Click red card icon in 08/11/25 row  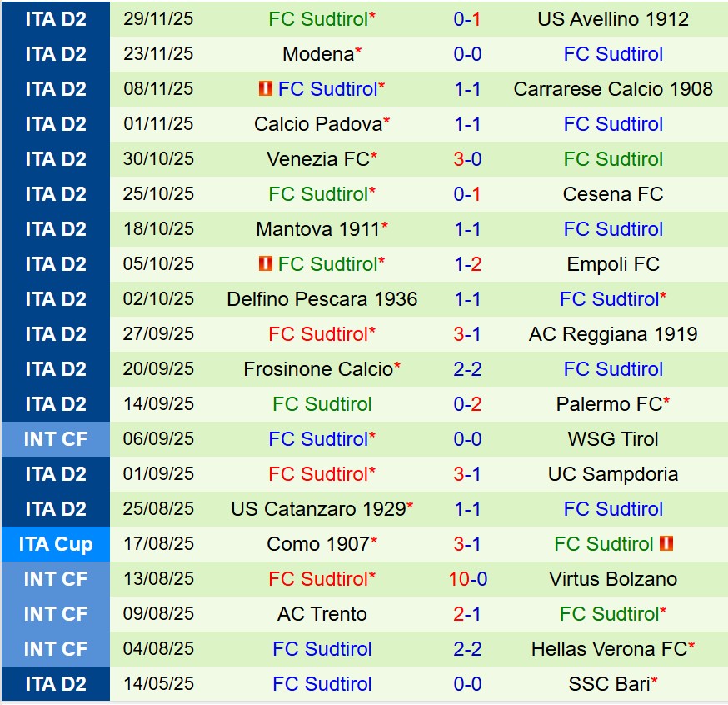[x=267, y=88]
